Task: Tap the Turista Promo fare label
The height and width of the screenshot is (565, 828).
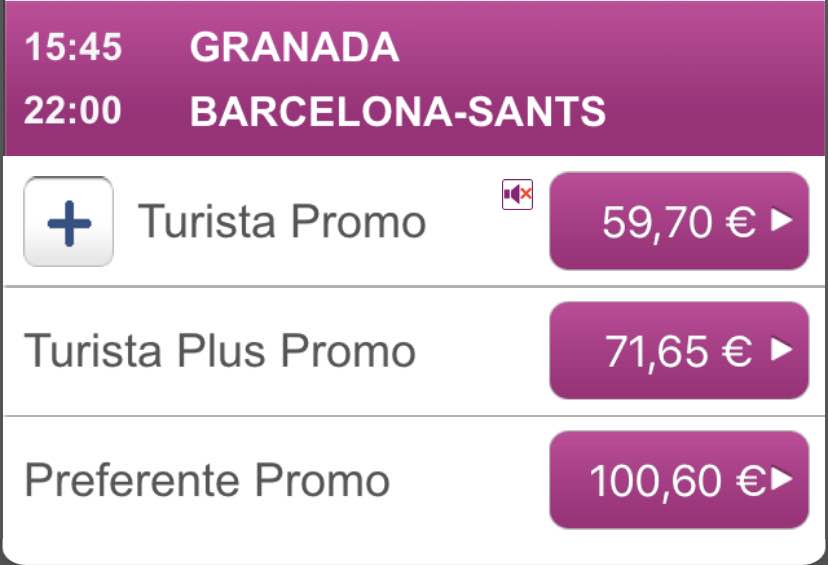Action: (x=281, y=221)
